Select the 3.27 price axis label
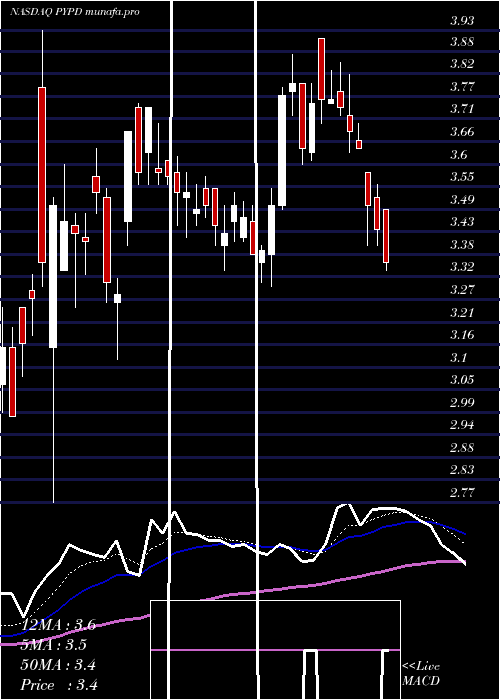Viewport: 500px width, 700px height. pos(462,290)
